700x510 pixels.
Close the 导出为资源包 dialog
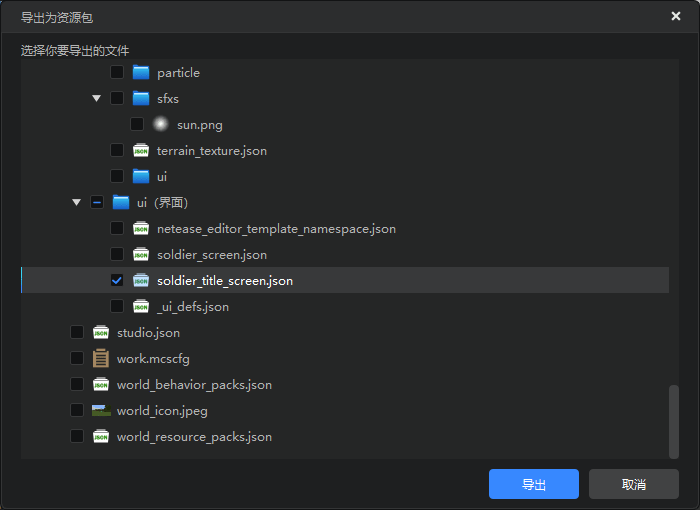(676, 16)
